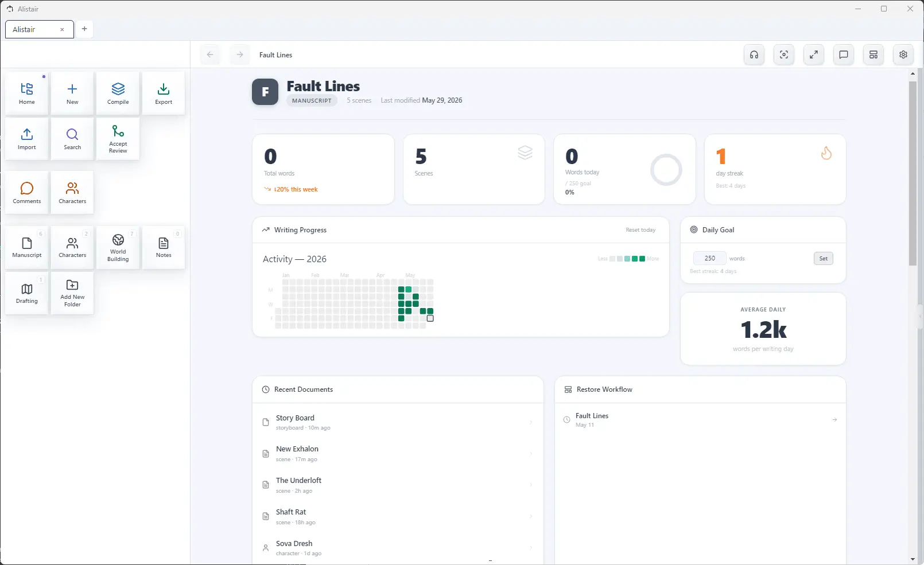Open the Comments panel tile

pyautogui.click(x=27, y=192)
